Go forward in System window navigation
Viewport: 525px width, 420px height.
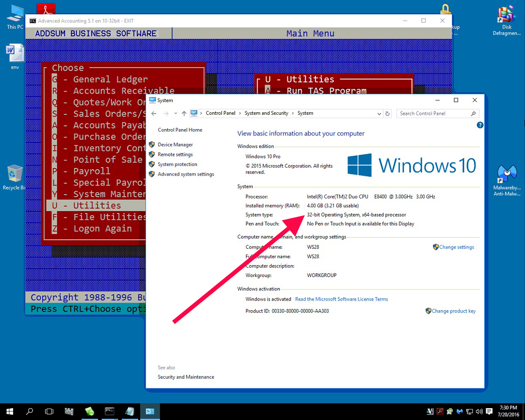tap(166, 114)
